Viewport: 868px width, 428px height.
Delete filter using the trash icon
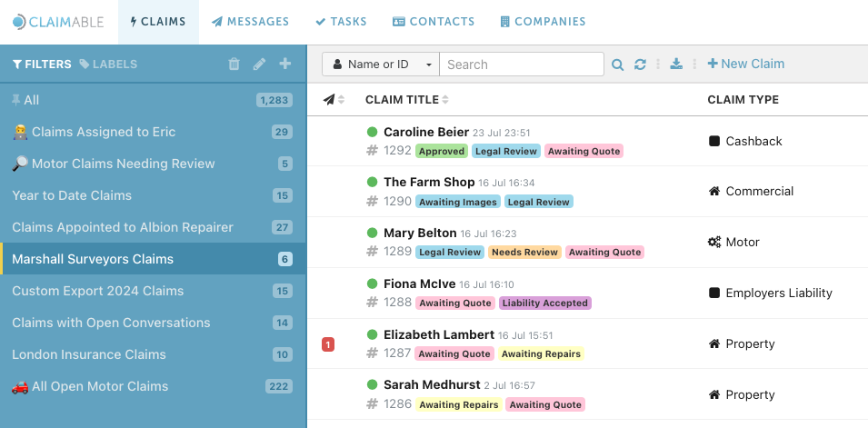click(234, 65)
